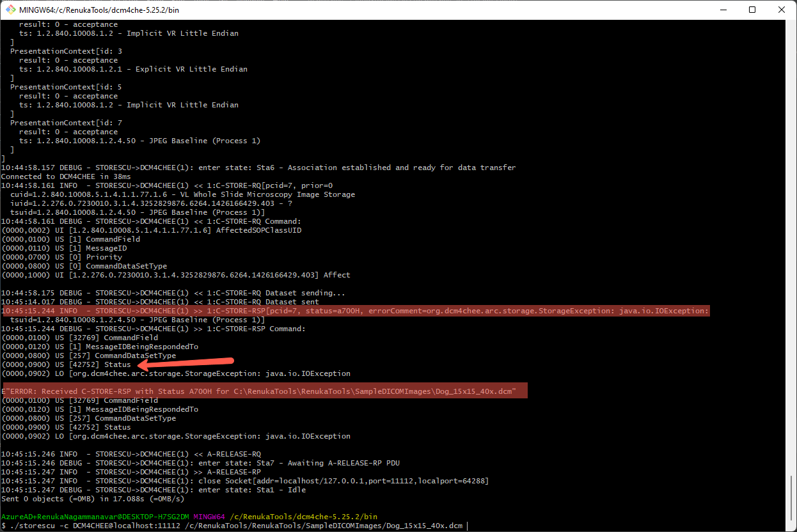Click the storescu command at the prompt

pyautogui.click(x=235, y=526)
